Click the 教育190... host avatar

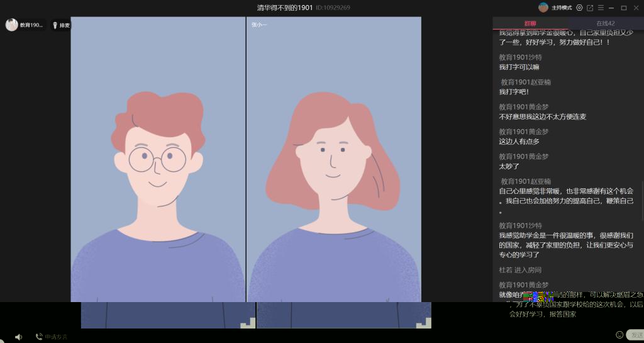tap(11, 25)
